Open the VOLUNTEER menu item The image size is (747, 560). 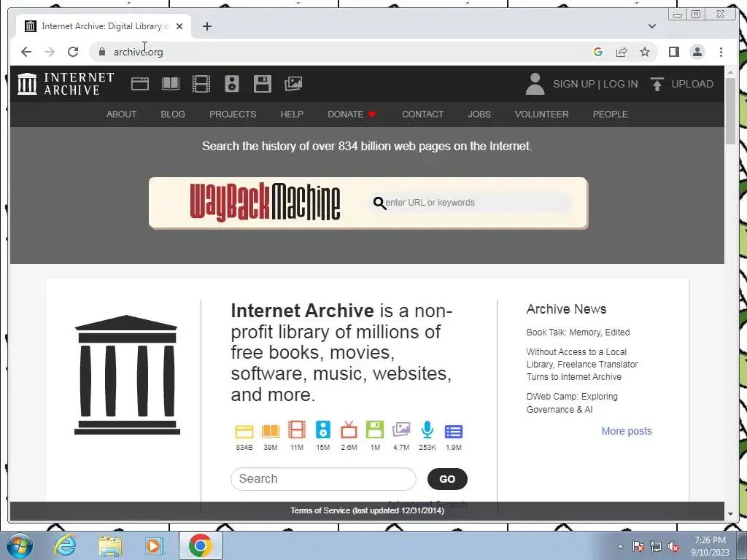coord(542,114)
